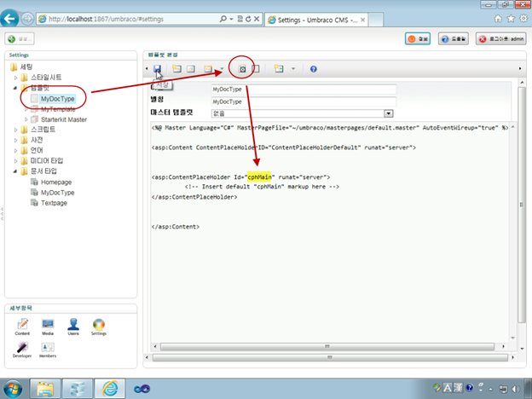
Task: Open the MyDocType document type under 문서 타입
Action: (57, 193)
